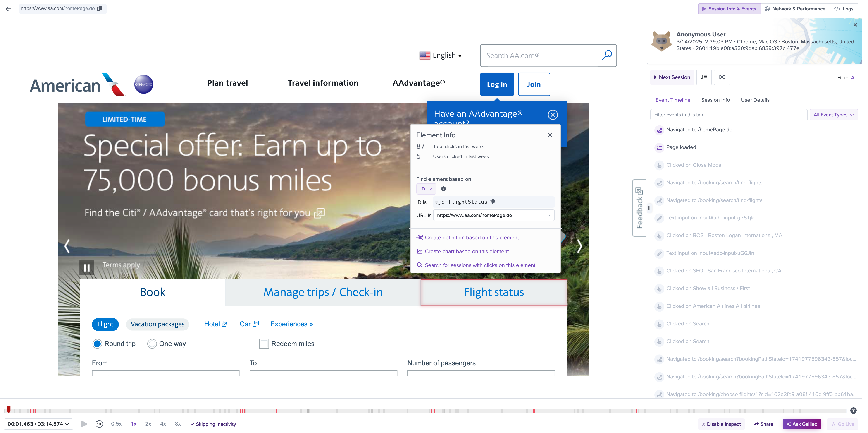
Task: Go to the previous carousel slide
Action: coord(67,246)
